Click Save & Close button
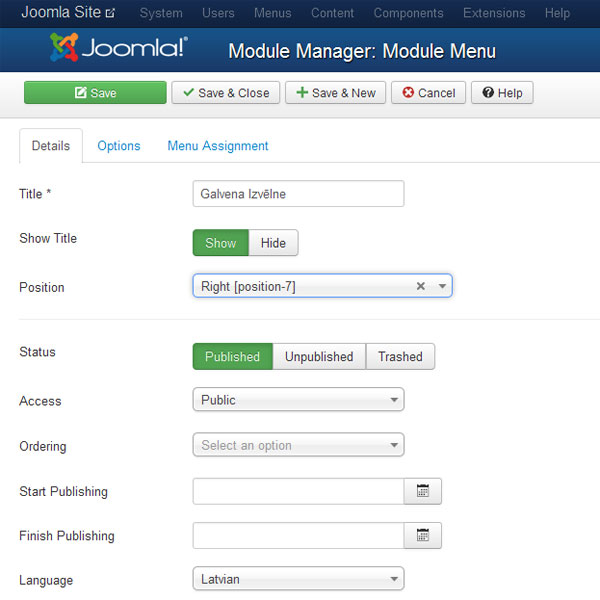Screen dimensions: 600x600 pyautogui.click(x=226, y=93)
